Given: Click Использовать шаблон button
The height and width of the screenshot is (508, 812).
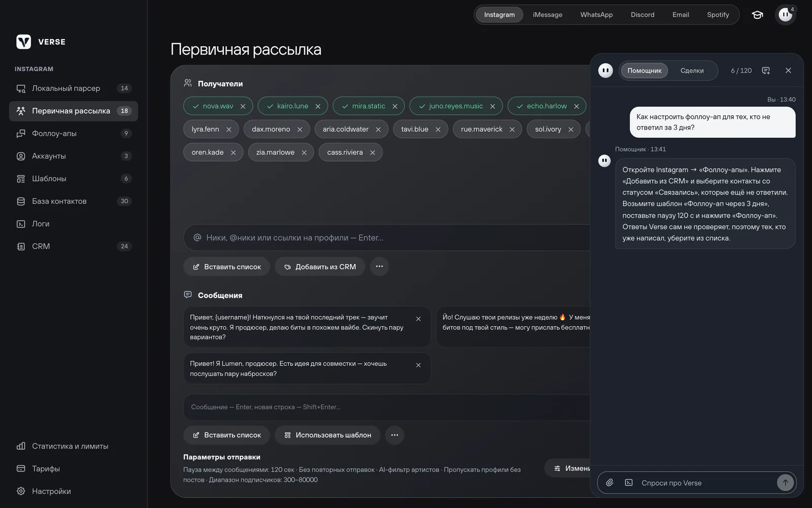Looking at the screenshot, I should pos(327,435).
